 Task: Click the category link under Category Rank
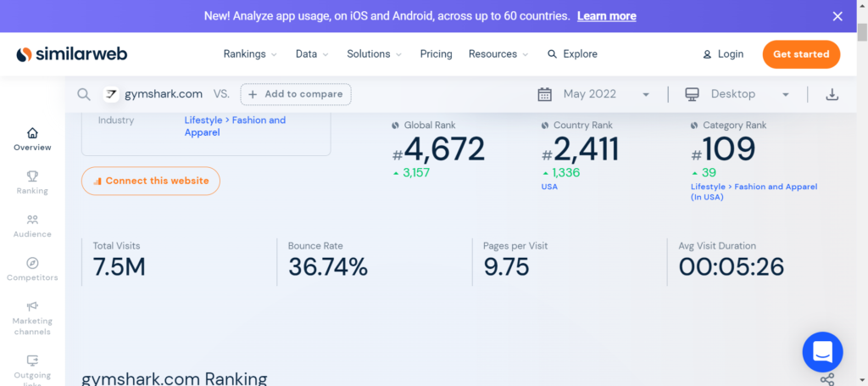click(x=754, y=192)
